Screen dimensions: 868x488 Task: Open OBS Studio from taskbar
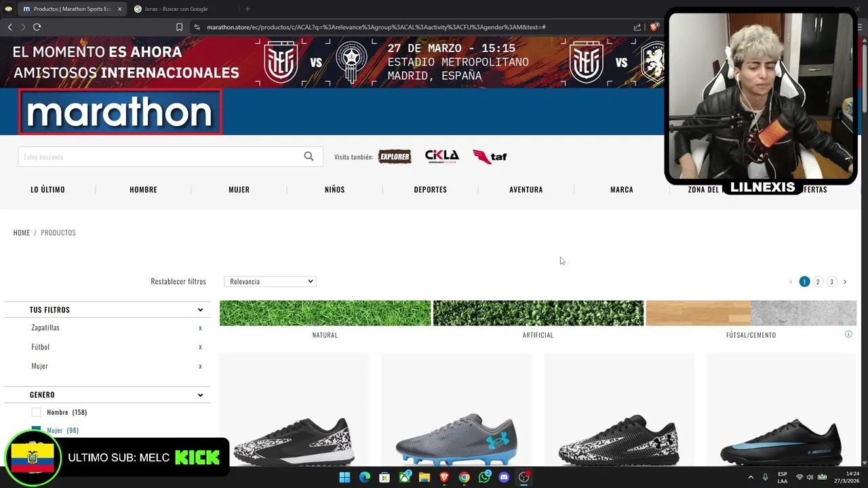(524, 477)
